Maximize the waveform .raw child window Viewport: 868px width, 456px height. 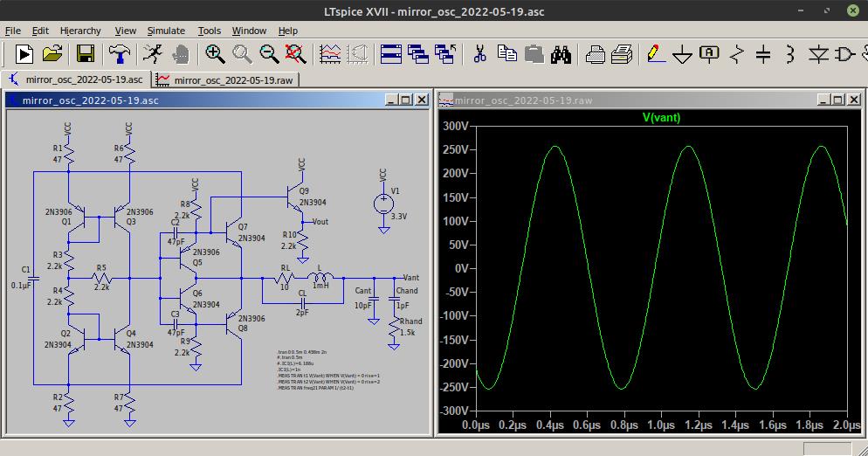point(838,100)
